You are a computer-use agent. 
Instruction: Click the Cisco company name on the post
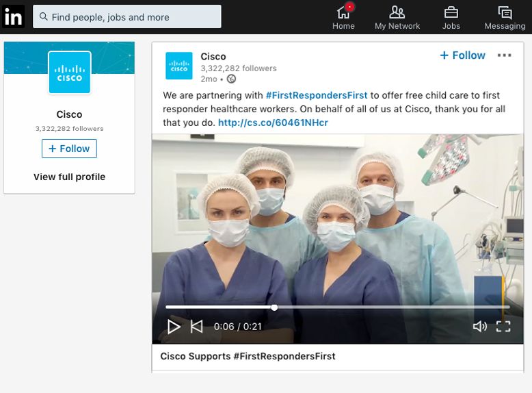(213, 56)
